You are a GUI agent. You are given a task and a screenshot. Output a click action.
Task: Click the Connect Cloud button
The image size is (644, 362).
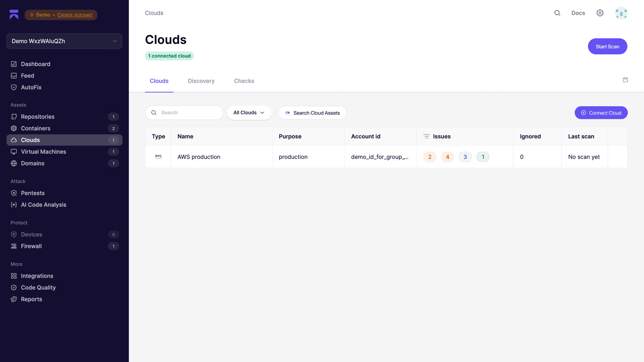click(601, 113)
